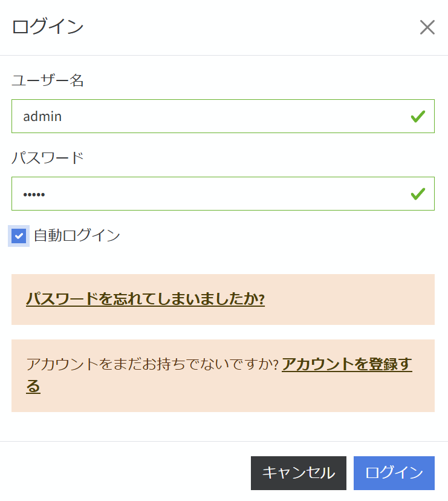Click the ログイン dialog title

point(48,27)
